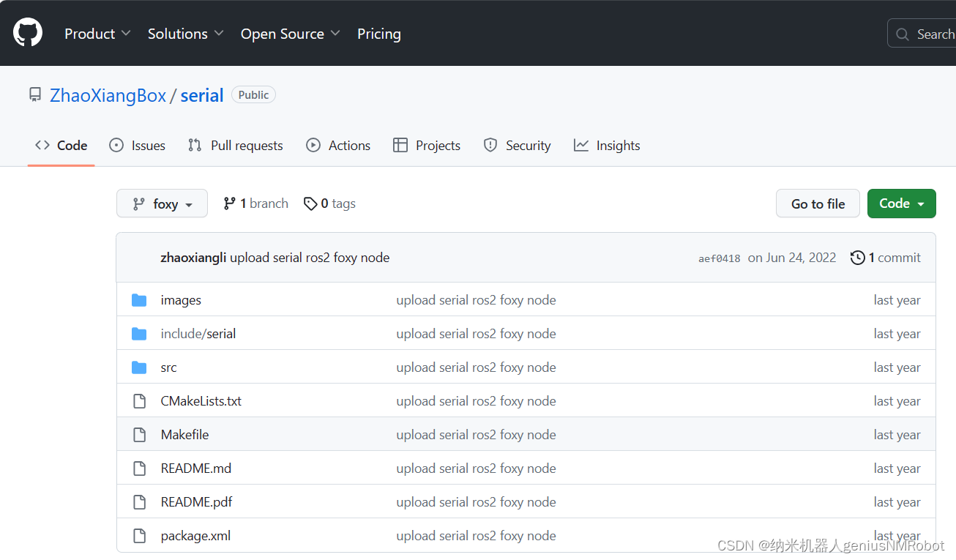Open the latest commit message link

(x=310, y=258)
